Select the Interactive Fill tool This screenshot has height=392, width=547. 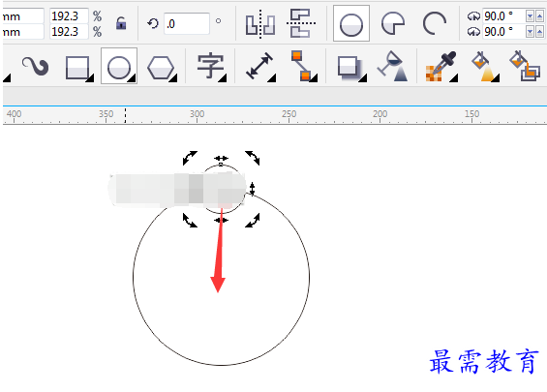pyautogui.click(x=483, y=66)
